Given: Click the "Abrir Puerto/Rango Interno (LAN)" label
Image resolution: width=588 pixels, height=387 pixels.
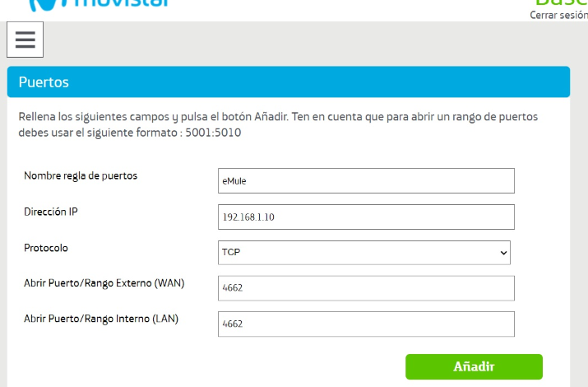Looking at the screenshot, I should click(101, 319).
